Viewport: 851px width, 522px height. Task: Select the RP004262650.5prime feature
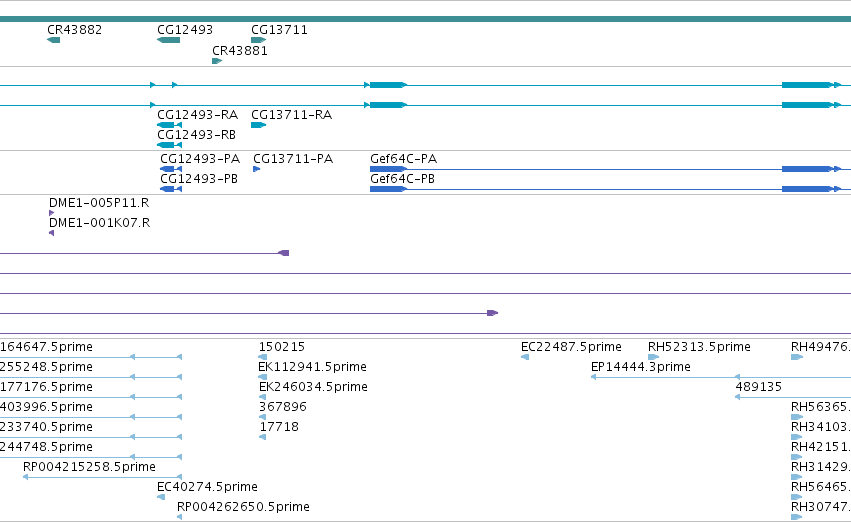point(180,517)
